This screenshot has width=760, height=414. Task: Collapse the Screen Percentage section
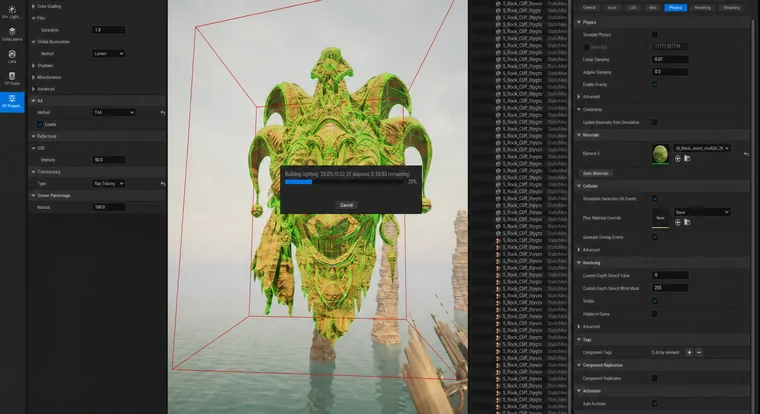point(33,195)
